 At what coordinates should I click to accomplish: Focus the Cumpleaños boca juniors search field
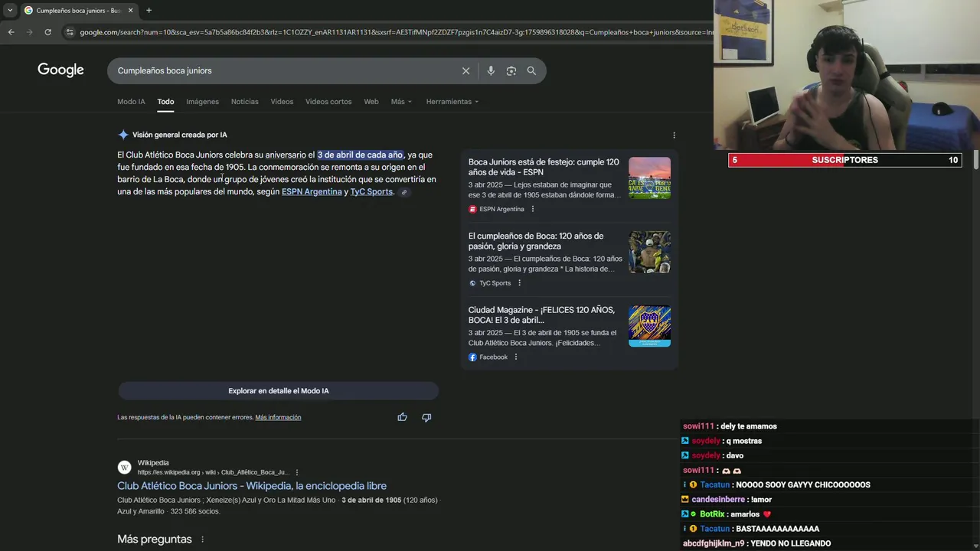click(283, 70)
